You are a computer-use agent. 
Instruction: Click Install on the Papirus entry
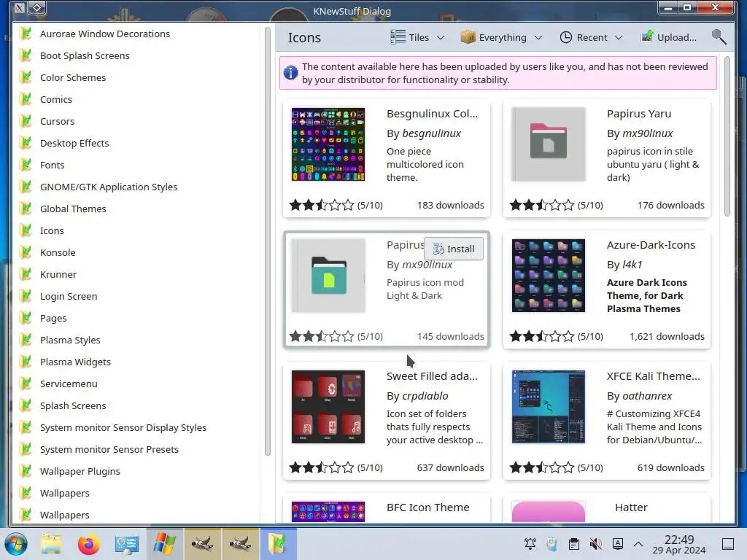(x=454, y=249)
